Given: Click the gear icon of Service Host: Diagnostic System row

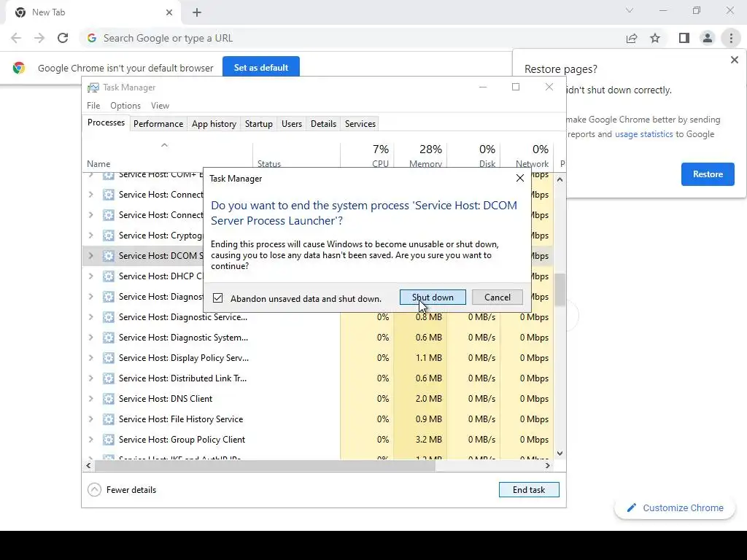Looking at the screenshot, I should (109, 337).
